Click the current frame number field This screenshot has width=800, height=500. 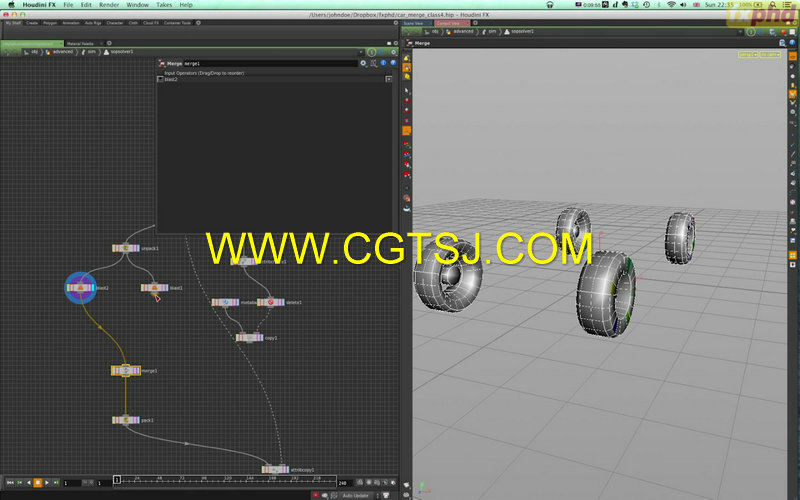pos(71,483)
